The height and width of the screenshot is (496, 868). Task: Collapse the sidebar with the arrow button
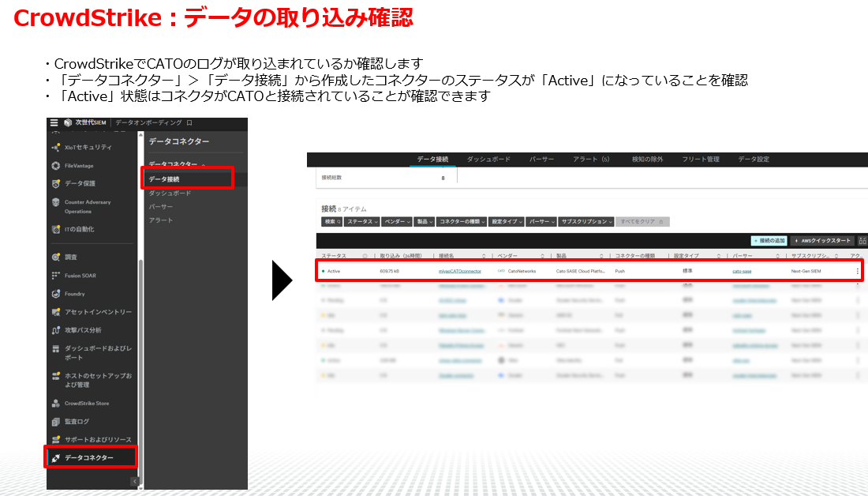pyautogui.click(x=134, y=482)
